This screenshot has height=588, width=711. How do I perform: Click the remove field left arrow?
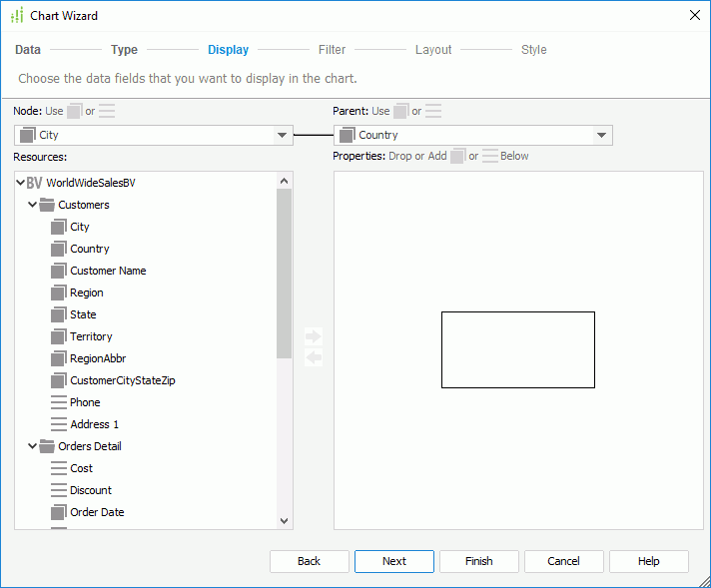(314, 357)
